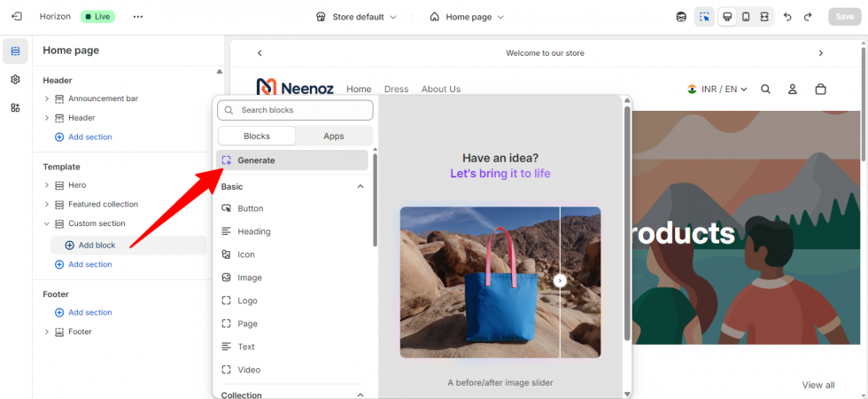
Task: Open Theme settings gear icon
Action: coord(15,80)
